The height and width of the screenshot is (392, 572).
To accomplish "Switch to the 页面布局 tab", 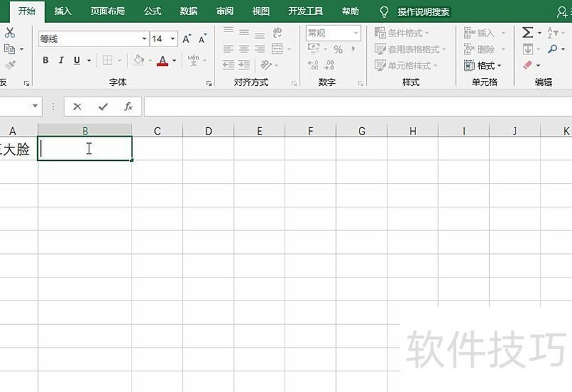I will pos(108,11).
